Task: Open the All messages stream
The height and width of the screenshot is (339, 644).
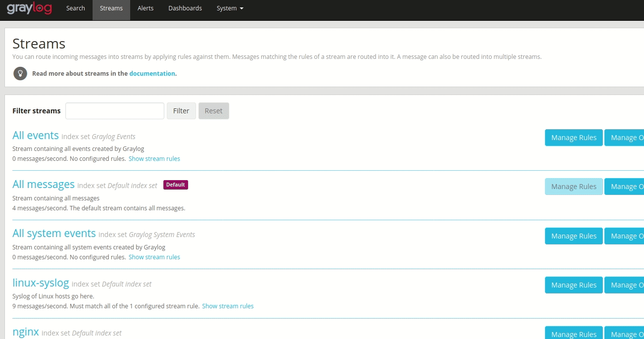Action: (44, 185)
